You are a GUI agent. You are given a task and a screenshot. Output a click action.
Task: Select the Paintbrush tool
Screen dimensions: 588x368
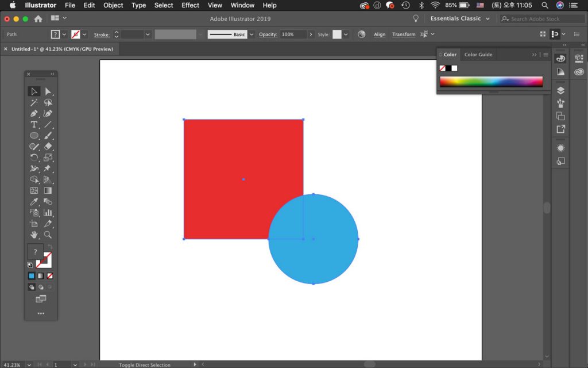[48, 136]
